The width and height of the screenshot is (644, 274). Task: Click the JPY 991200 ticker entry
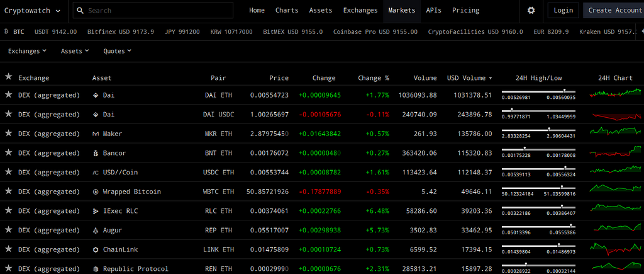point(182,31)
